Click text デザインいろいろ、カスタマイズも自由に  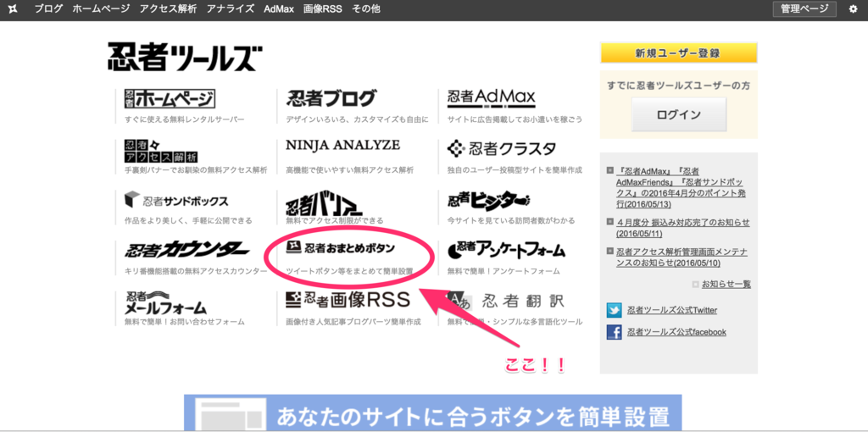click(357, 119)
